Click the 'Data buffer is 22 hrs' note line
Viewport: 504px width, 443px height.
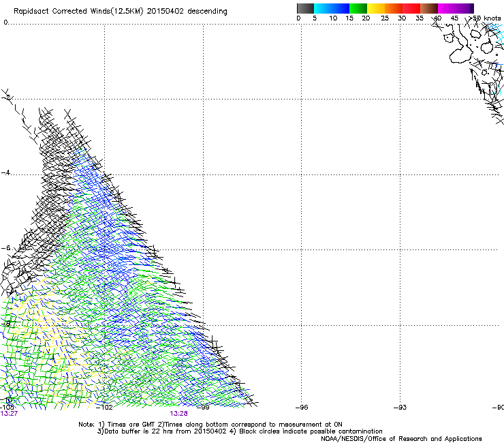(240, 431)
